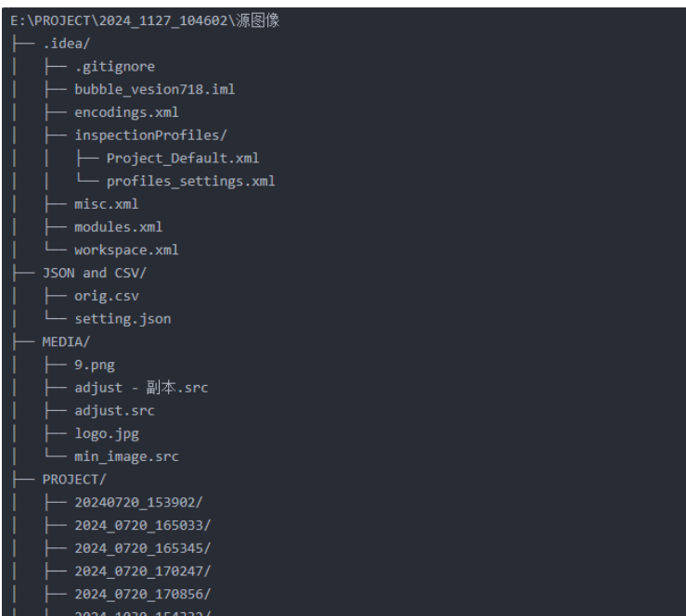Screen dimensions: 686x616
Task: Click profiles_settings.xml entry
Action: (x=190, y=182)
